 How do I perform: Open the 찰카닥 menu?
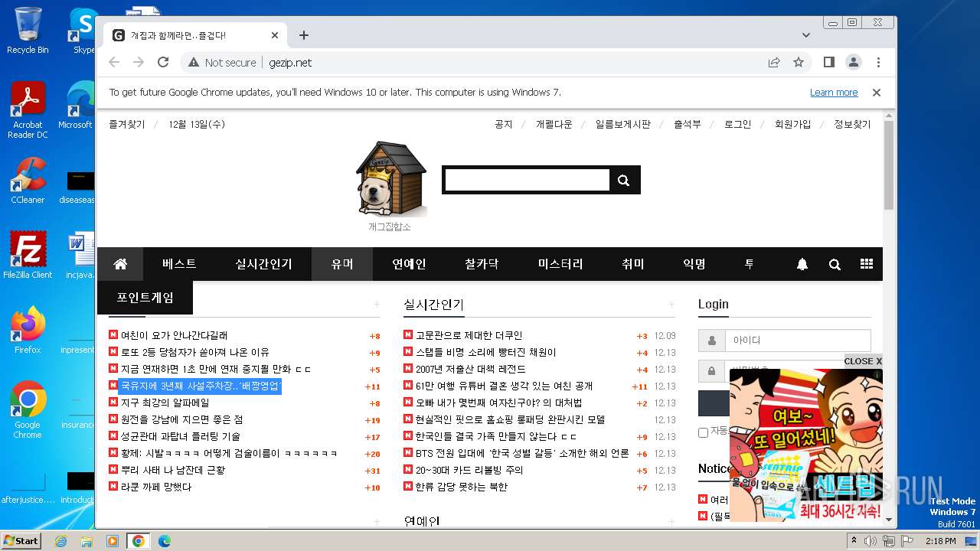[482, 264]
